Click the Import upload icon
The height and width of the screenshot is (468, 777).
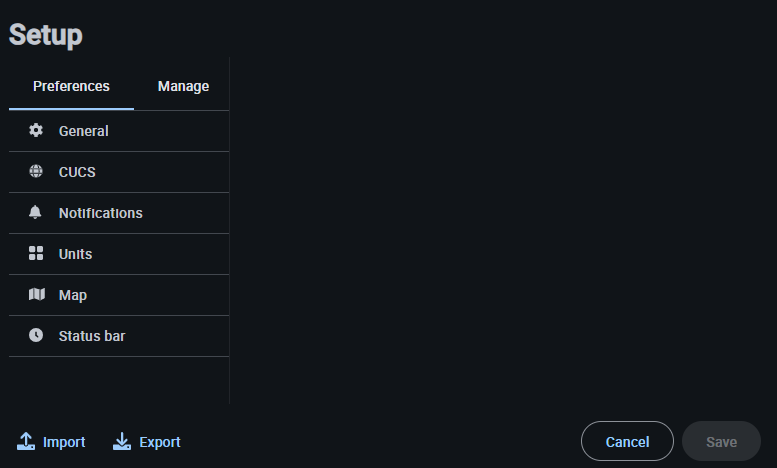[x=26, y=441]
